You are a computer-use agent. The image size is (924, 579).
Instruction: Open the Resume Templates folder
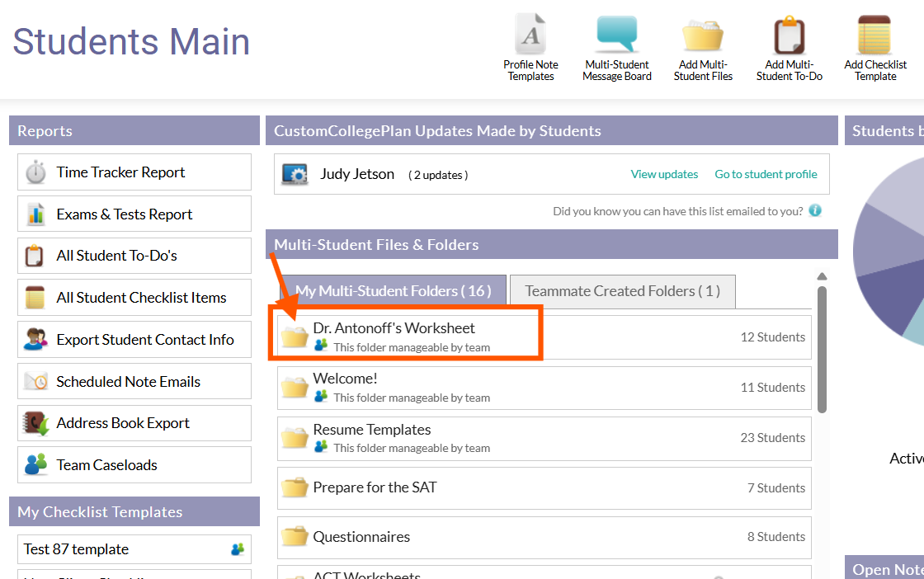pos(371,430)
